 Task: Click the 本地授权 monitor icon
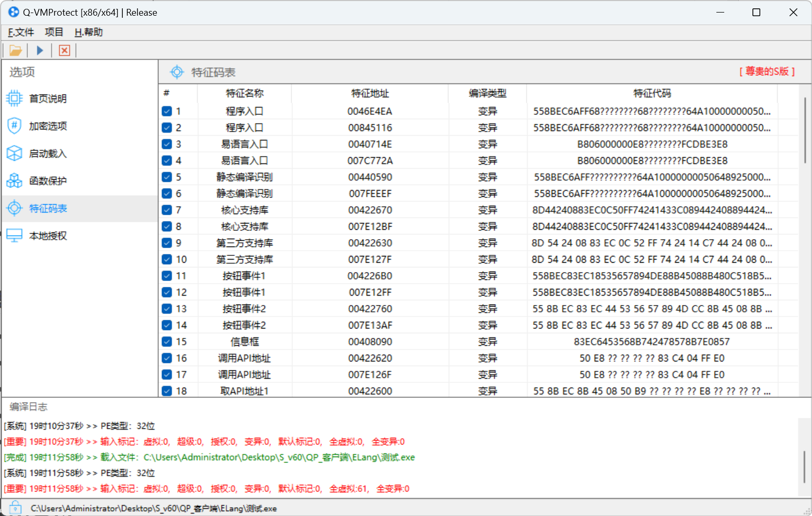pos(14,236)
